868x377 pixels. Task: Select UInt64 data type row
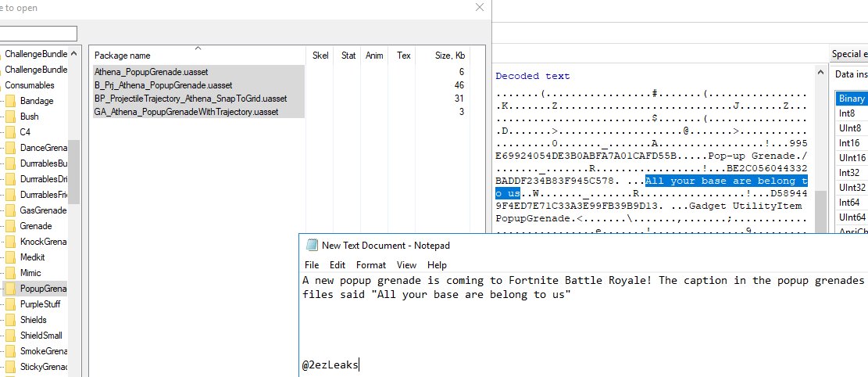[x=852, y=217]
